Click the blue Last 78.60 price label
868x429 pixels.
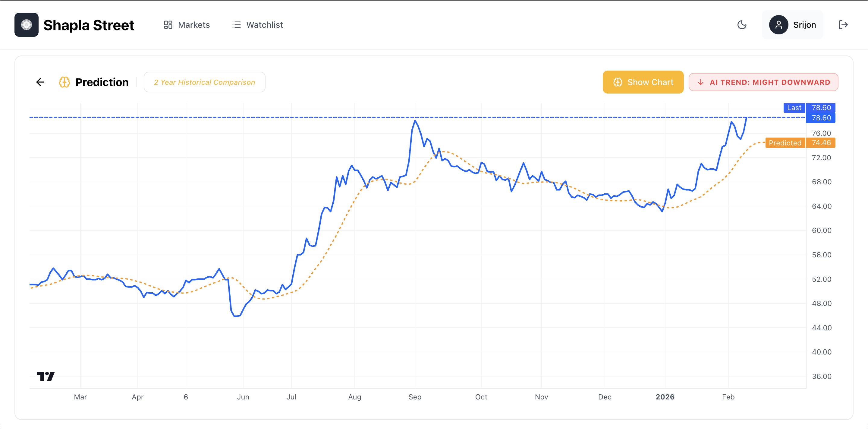(809, 108)
